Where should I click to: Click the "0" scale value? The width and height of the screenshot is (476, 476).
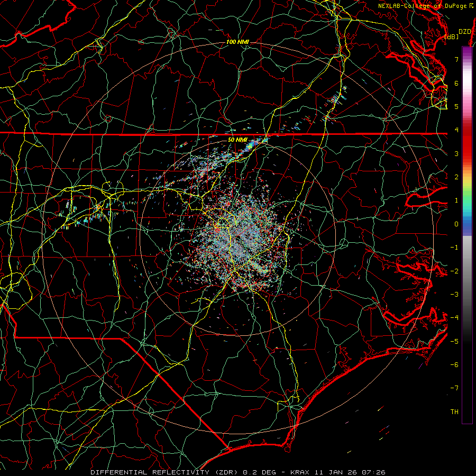click(x=456, y=224)
